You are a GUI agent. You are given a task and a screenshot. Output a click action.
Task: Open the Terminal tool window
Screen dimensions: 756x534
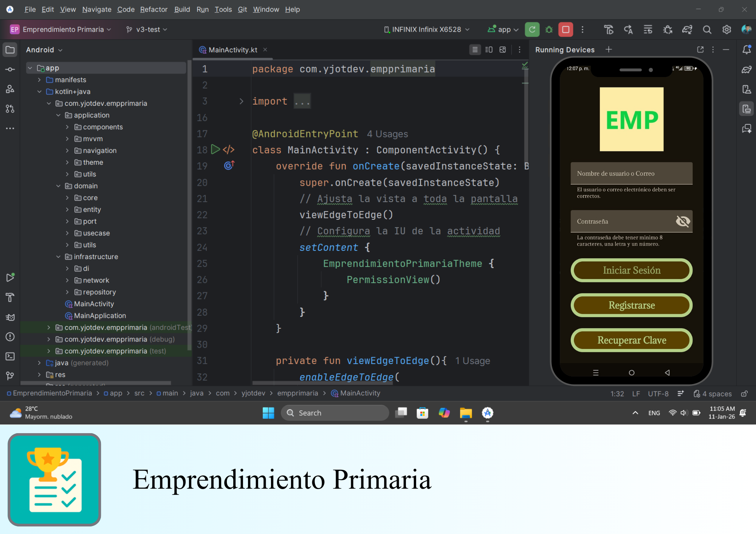pos(10,356)
